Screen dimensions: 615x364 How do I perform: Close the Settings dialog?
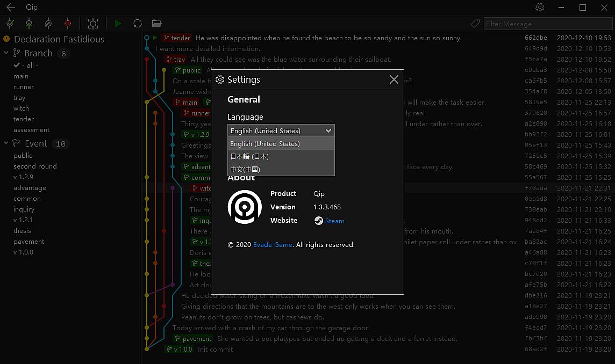click(394, 79)
